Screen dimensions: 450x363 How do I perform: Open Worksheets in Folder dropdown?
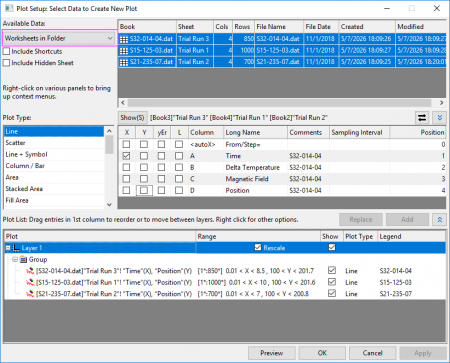(x=59, y=38)
